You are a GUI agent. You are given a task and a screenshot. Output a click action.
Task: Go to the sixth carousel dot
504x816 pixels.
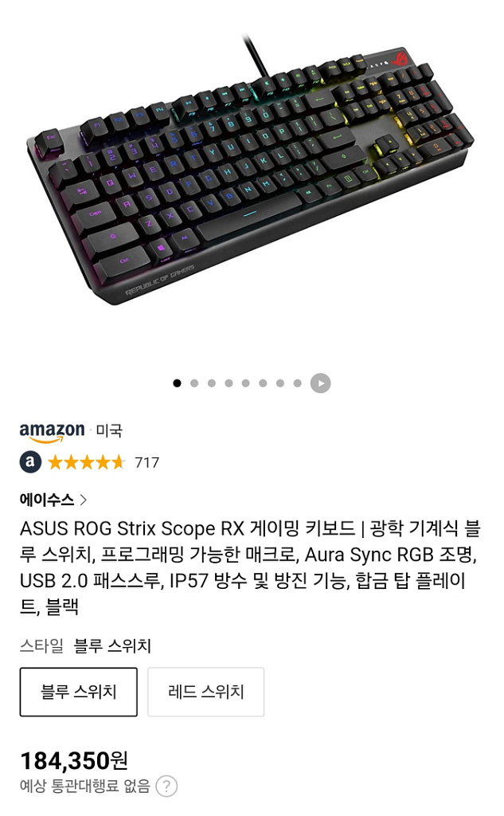[x=263, y=383]
